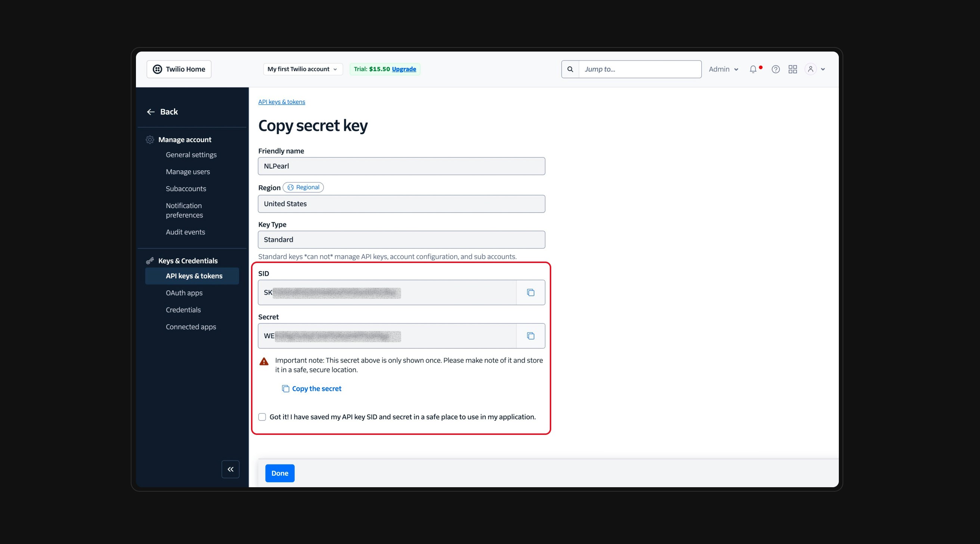980x544 pixels.
Task: Open 'My first Twilio account' dropdown
Action: [303, 69]
